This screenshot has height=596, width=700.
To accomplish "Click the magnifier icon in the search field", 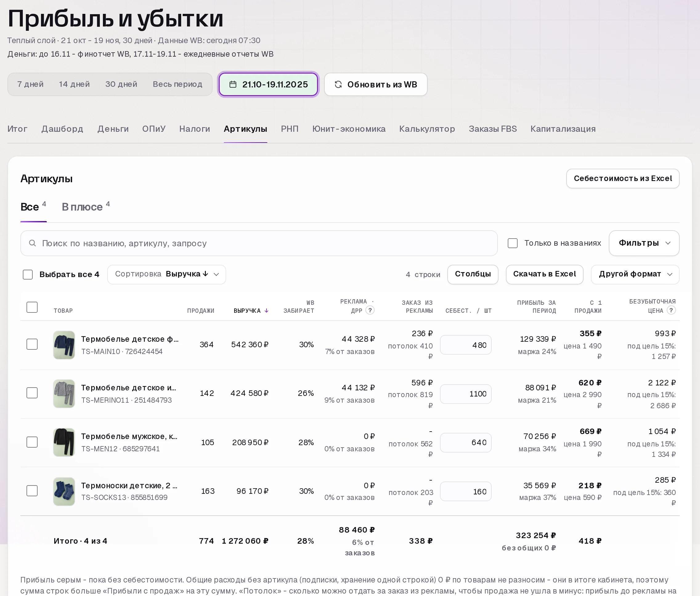I will coord(32,243).
